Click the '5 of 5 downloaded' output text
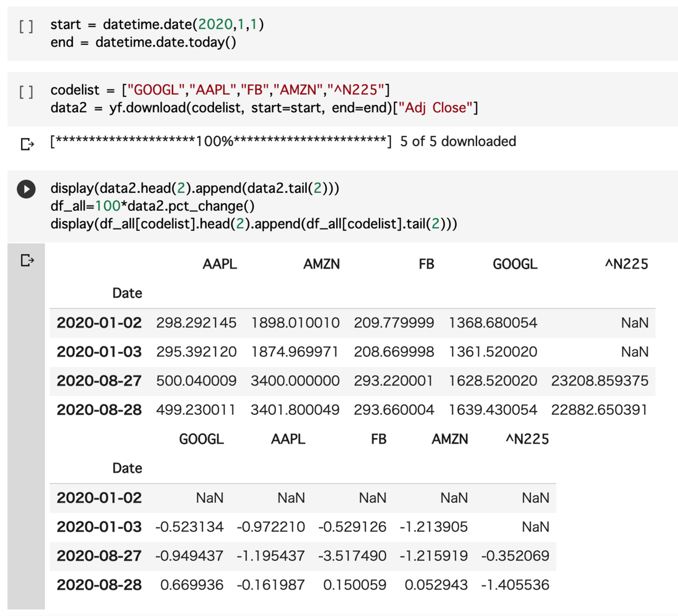 pyautogui.click(x=458, y=141)
